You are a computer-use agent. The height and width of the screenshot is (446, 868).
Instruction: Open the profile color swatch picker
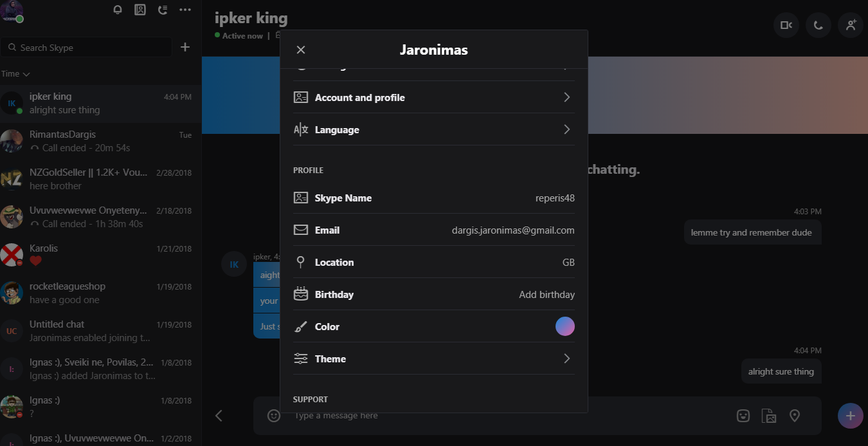[x=565, y=326]
